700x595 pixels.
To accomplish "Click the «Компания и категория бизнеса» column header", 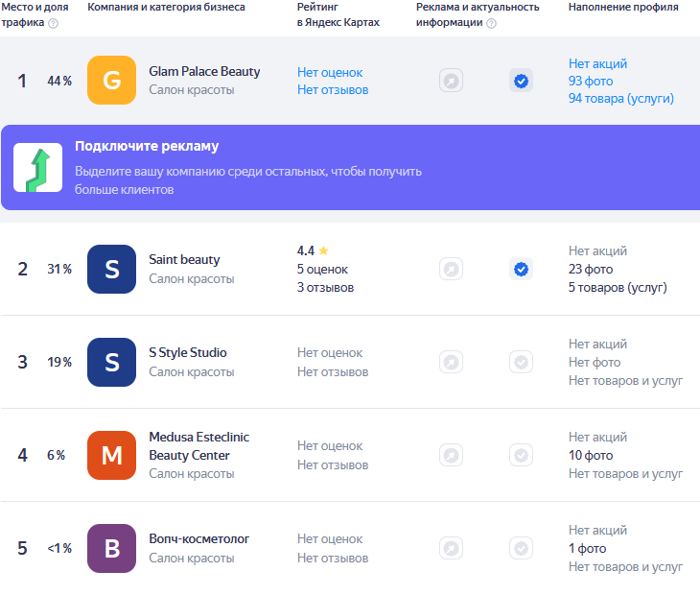I will coord(166,7).
